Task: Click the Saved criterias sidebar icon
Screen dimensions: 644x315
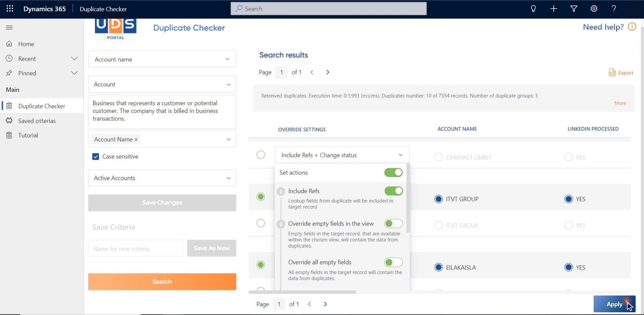Action: [x=9, y=120]
